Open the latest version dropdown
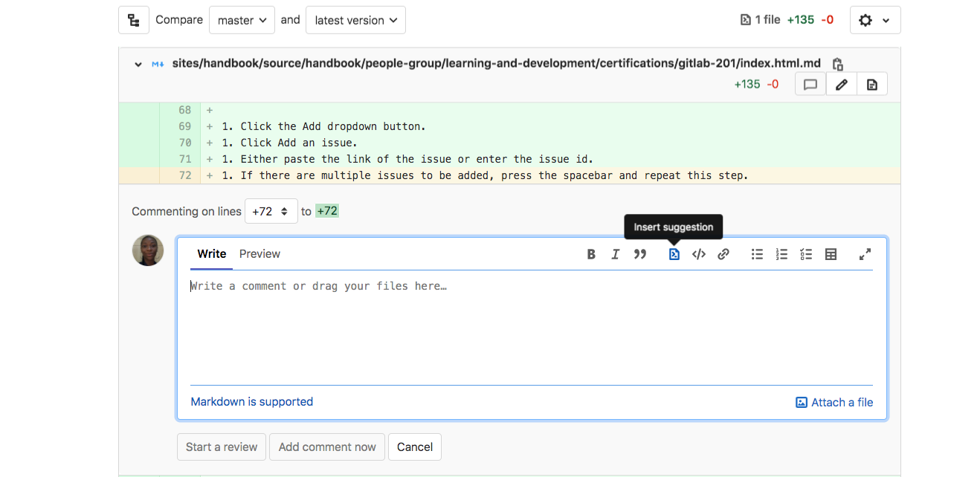980x477 pixels. [x=355, y=20]
